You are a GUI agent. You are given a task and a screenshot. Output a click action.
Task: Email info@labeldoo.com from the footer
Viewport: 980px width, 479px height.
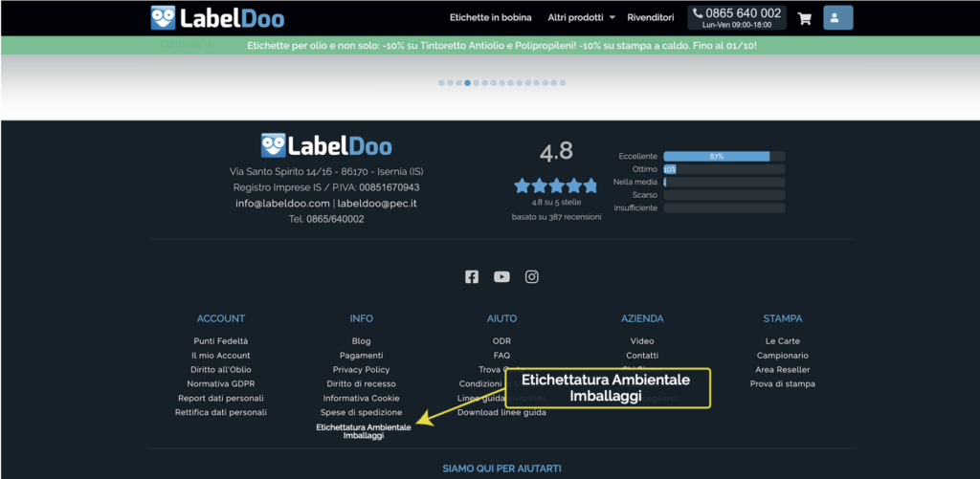(282, 203)
